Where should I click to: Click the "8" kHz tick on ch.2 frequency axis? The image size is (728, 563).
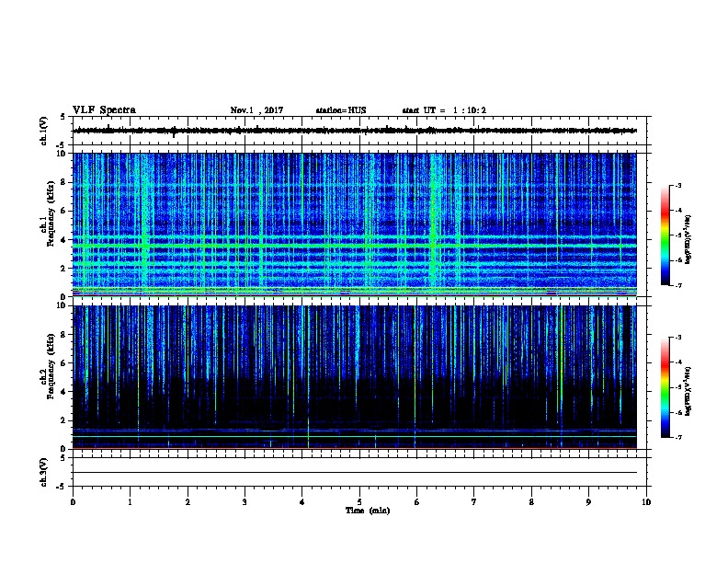click(63, 335)
